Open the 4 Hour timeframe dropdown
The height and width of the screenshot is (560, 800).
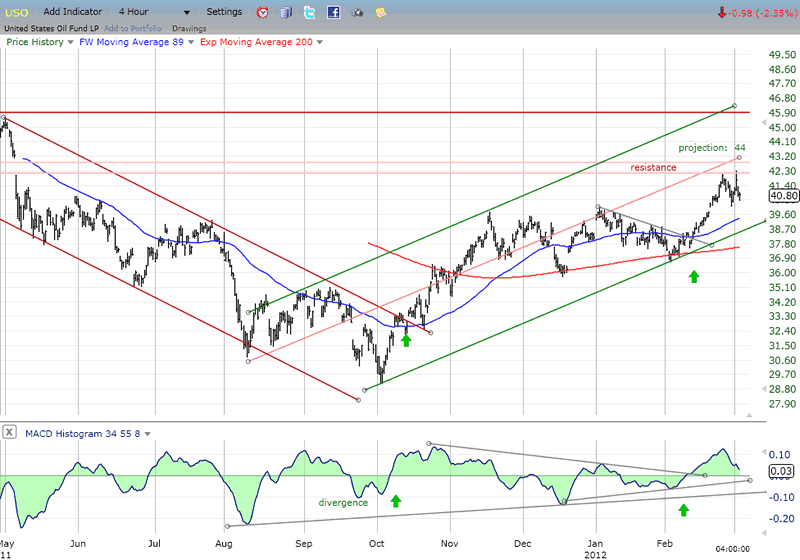point(186,12)
